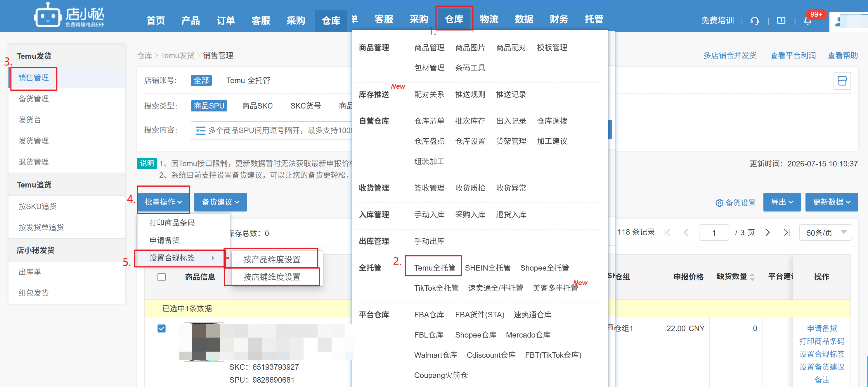
Task: Click the page number input box
Action: point(714,233)
